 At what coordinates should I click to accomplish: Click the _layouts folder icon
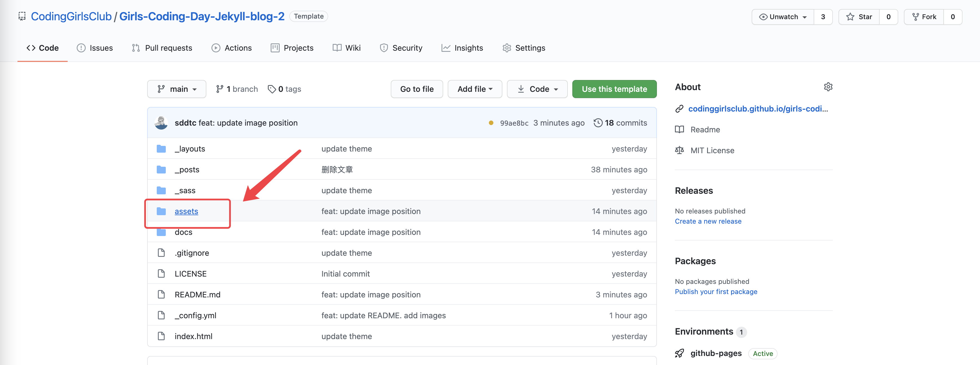pos(161,149)
